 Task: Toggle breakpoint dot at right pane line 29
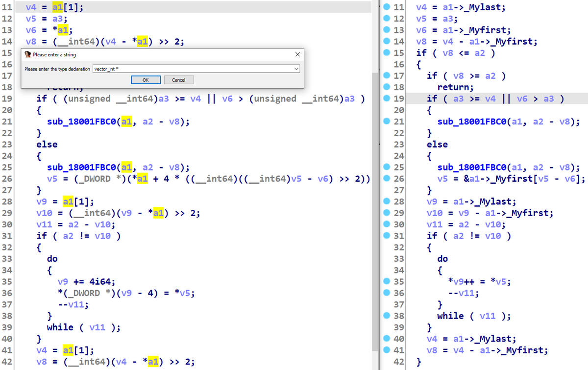tap(388, 213)
